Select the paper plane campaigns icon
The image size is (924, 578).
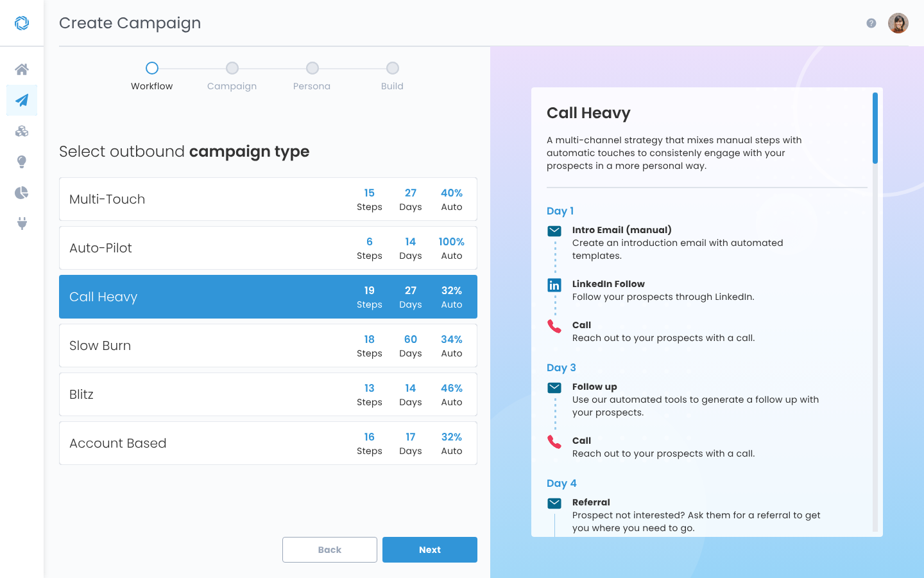(22, 100)
